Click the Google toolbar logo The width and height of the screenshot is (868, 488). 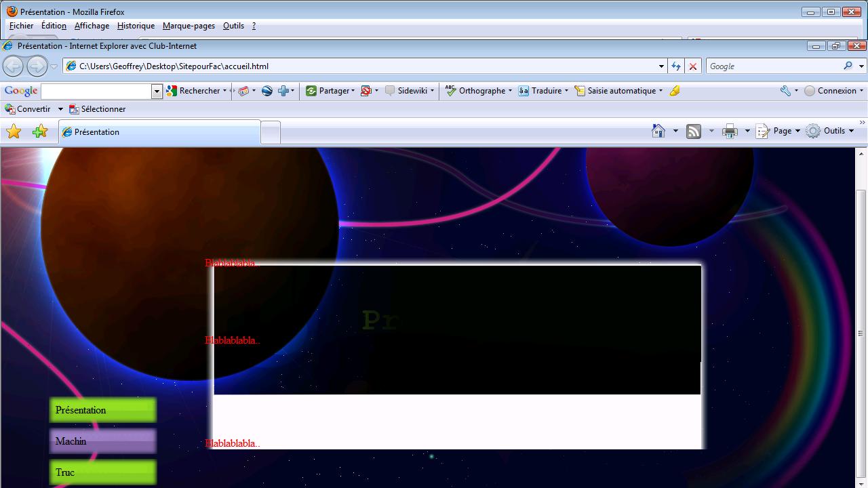[21, 91]
